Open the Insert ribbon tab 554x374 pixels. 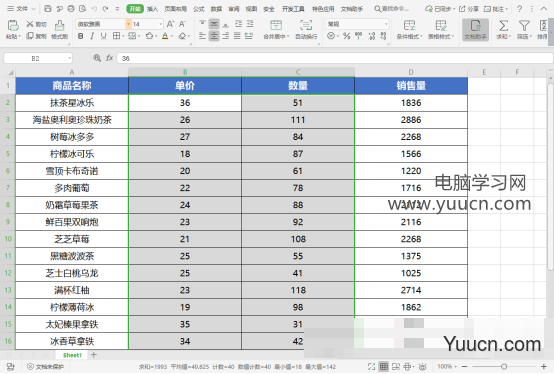point(152,9)
